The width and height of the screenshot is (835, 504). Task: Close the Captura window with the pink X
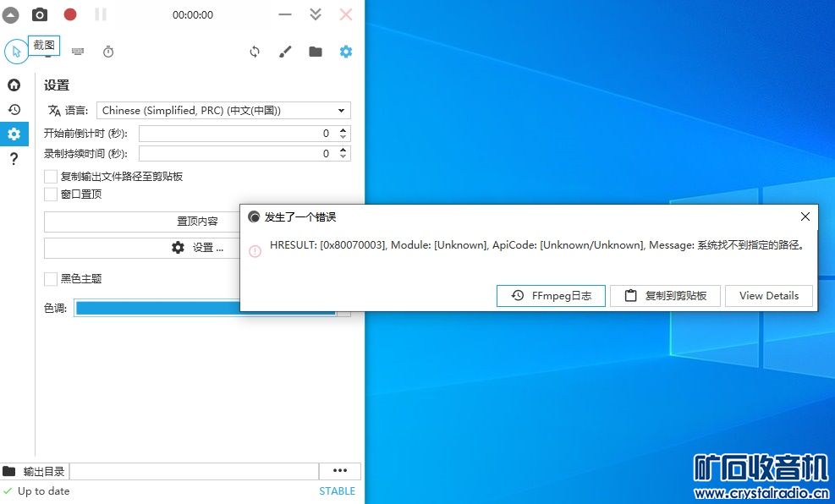coord(346,14)
